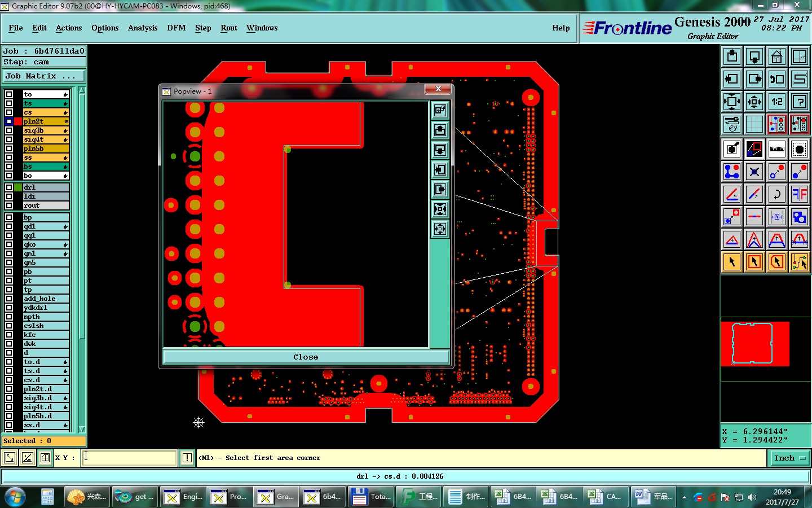Open the DFM menu
This screenshot has height=508, width=812.
(176, 28)
